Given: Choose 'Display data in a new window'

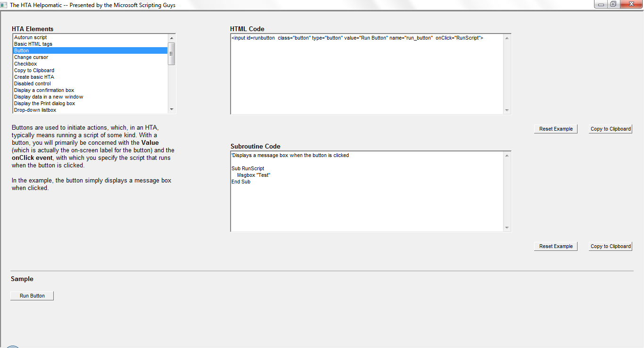Looking at the screenshot, I should point(91,97).
